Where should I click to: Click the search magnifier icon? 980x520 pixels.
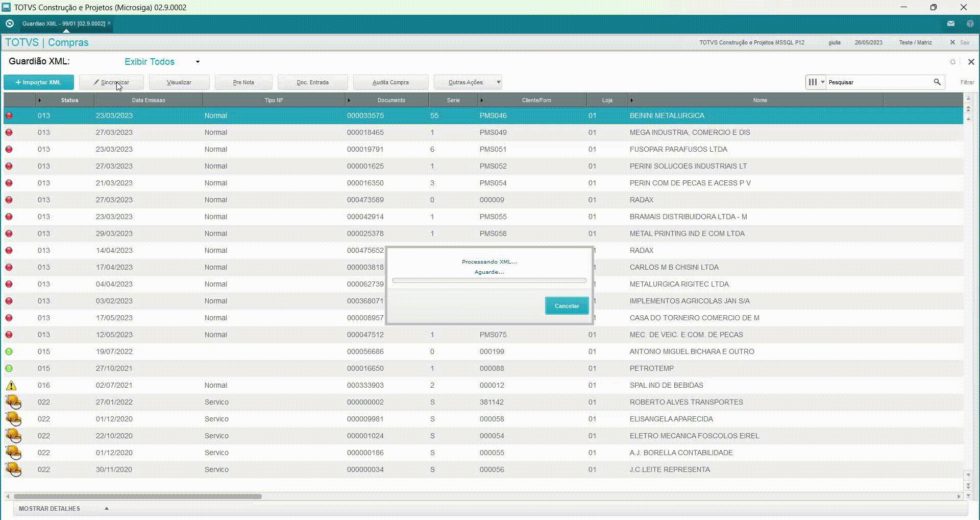pyautogui.click(x=937, y=82)
